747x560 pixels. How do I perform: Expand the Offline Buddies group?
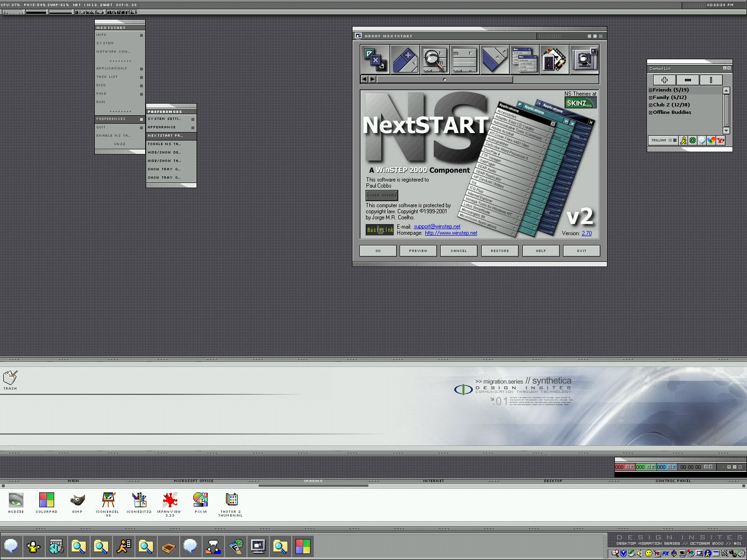click(650, 112)
